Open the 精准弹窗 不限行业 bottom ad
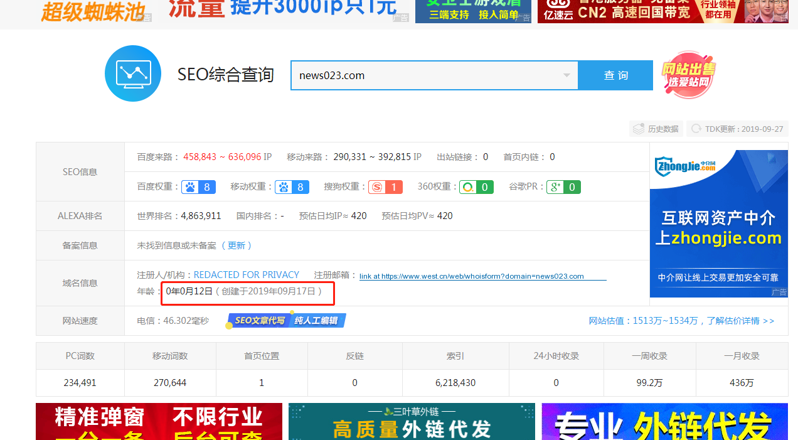 159,422
